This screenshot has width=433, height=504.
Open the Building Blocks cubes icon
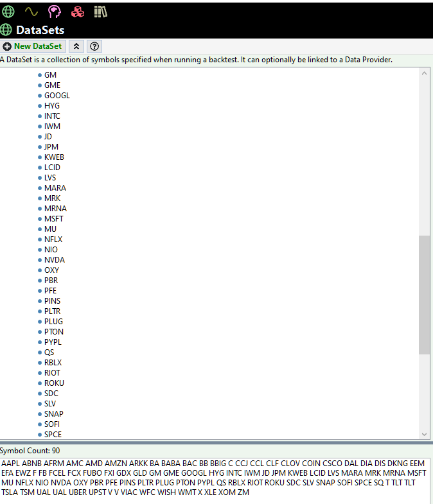[x=78, y=12]
